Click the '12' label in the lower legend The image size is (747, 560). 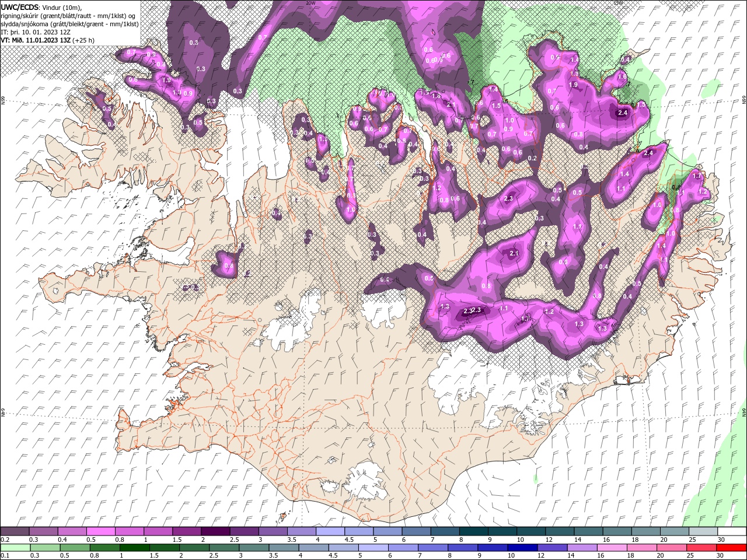point(541,556)
